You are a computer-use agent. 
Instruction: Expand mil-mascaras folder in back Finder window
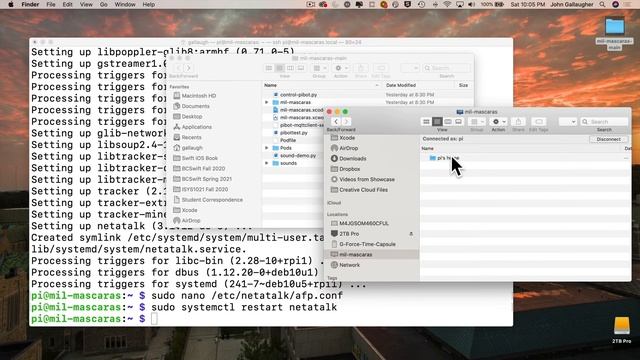point(267,102)
